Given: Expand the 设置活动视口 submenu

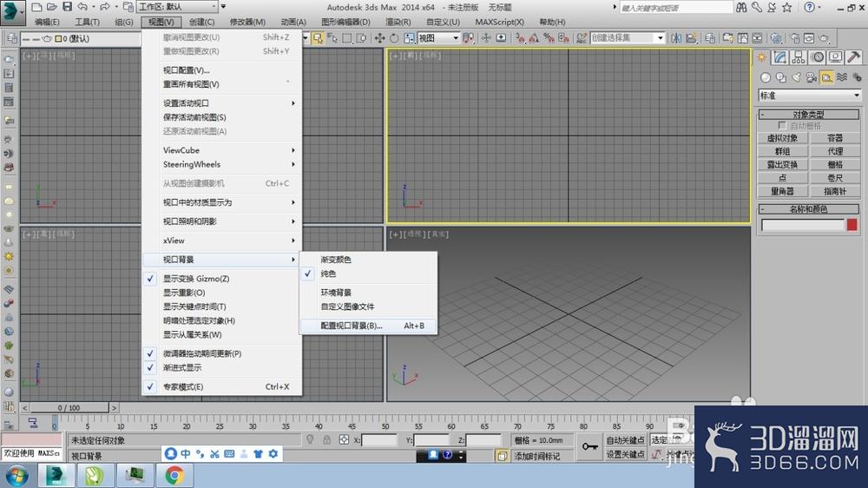Looking at the screenshot, I should pyautogui.click(x=221, y=103).
